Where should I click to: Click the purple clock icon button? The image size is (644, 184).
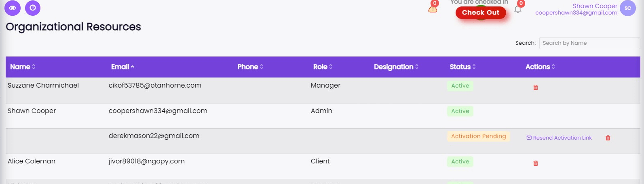coord(33,8)
